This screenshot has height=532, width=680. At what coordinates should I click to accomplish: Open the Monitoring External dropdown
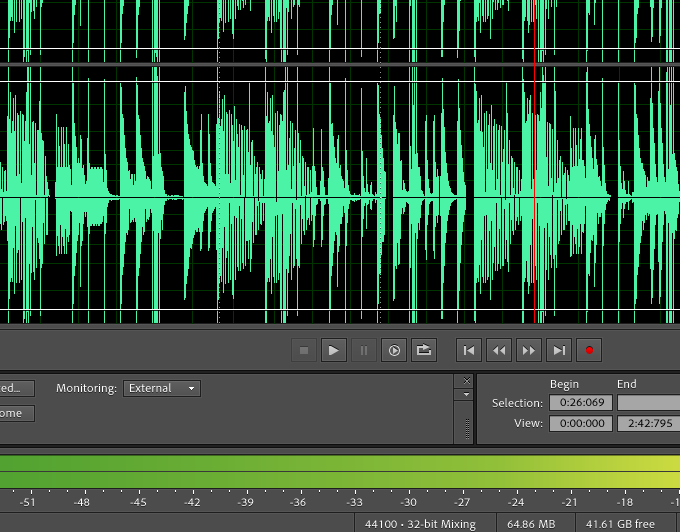(162, 388)
